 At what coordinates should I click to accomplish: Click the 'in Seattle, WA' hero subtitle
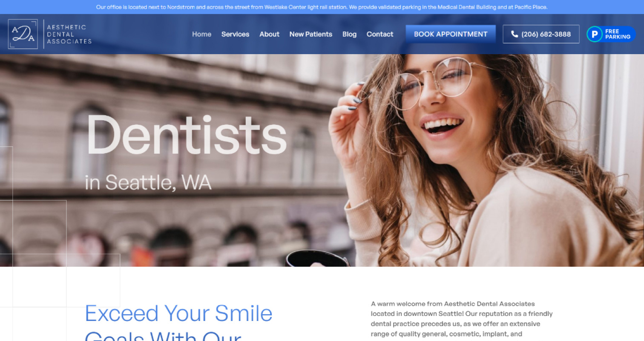[x=148, y=182]
